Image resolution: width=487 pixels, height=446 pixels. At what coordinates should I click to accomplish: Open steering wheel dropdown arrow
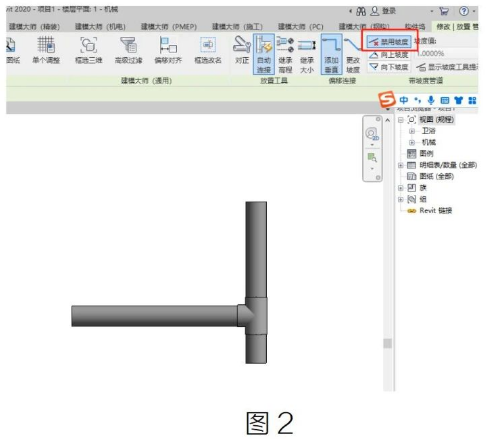[x=372, y=145]
